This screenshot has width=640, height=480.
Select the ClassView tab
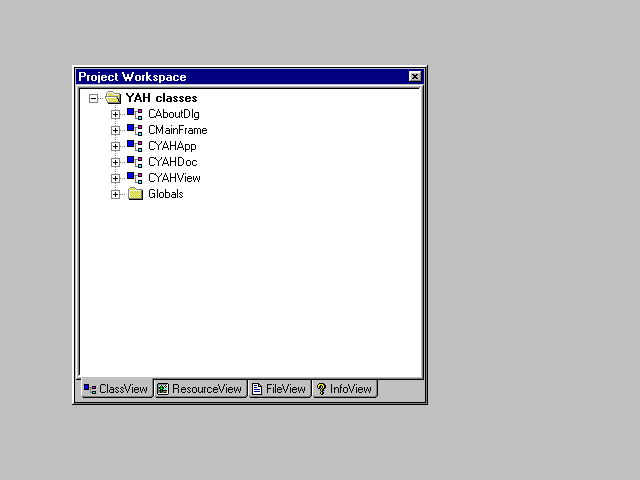(116, 389)
